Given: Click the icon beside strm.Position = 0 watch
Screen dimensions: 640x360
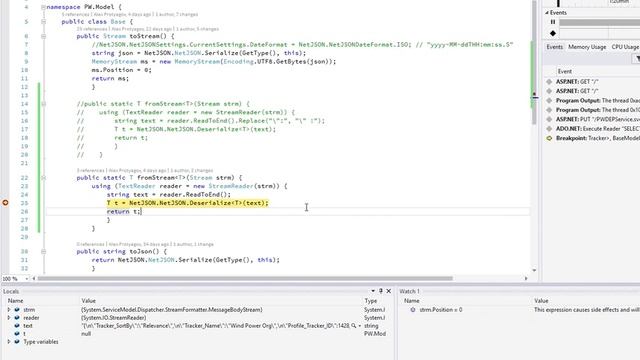Looking at the screenshot, I should pos(413,310).
